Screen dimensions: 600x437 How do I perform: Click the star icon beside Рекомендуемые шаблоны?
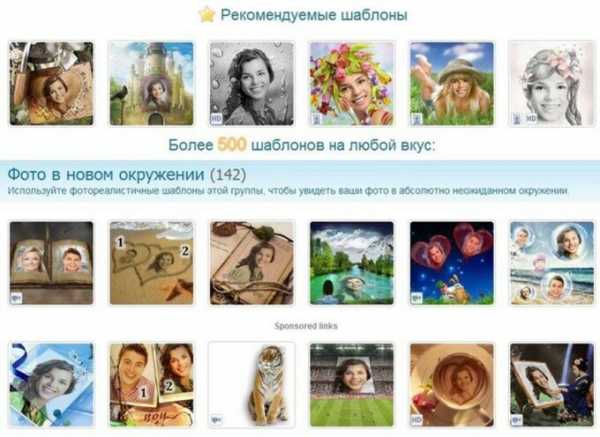(x=207, y=15)
